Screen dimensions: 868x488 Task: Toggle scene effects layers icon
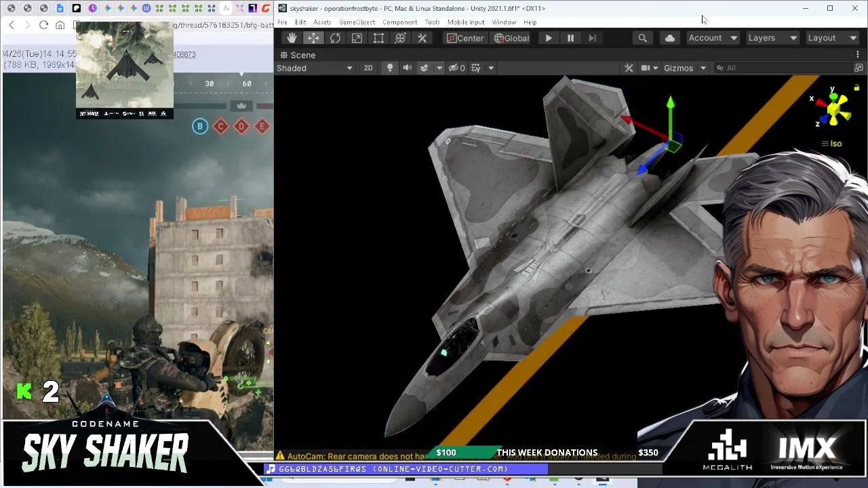(425, 68)
